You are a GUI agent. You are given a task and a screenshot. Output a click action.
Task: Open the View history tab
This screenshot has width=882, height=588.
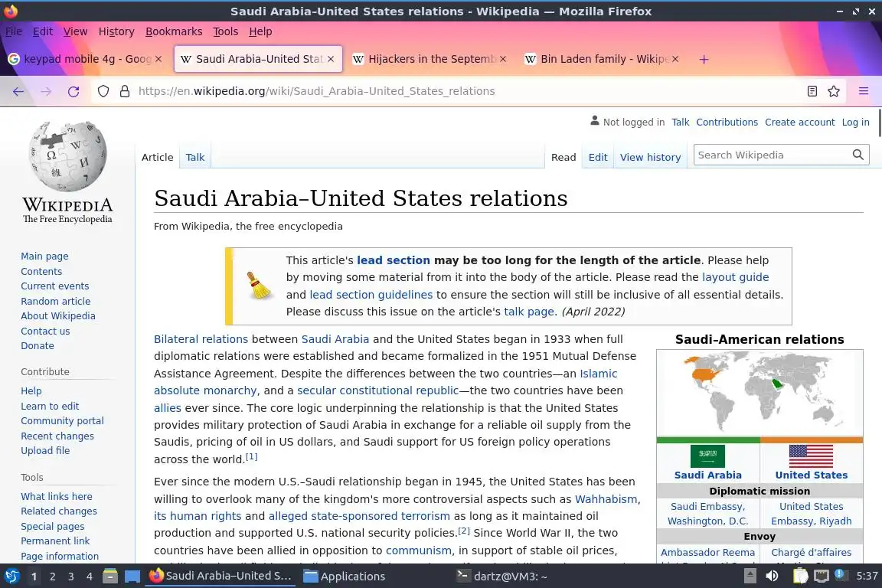tap(650, 158)
